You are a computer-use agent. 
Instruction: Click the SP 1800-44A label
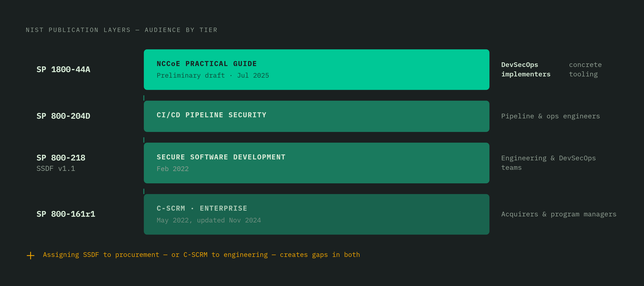(x=63, y=69)
